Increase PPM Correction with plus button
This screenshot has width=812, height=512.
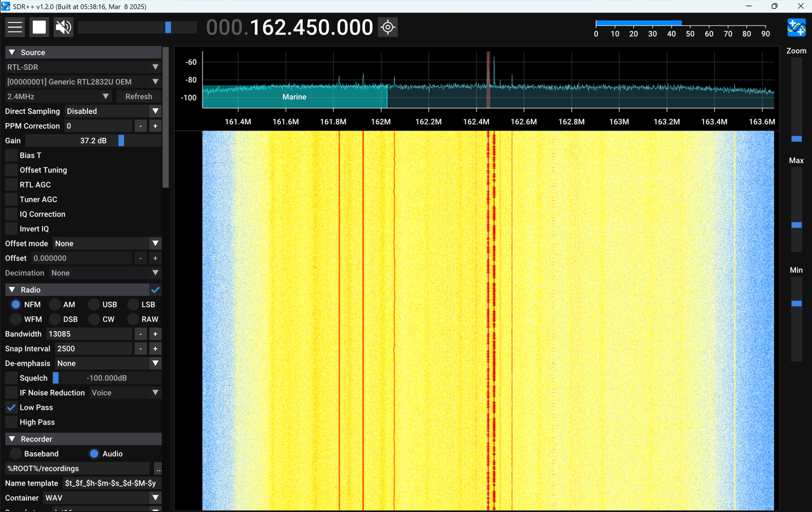click(x=155, y=126)
